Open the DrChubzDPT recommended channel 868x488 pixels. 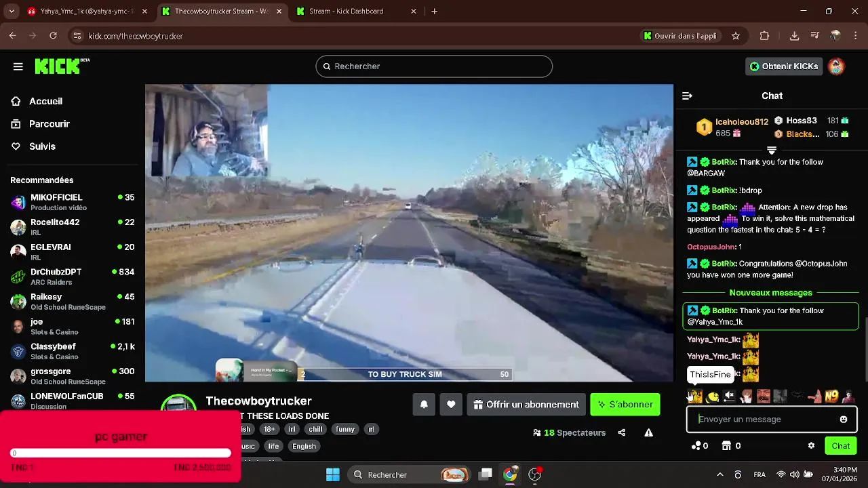(x=73, y=277)
